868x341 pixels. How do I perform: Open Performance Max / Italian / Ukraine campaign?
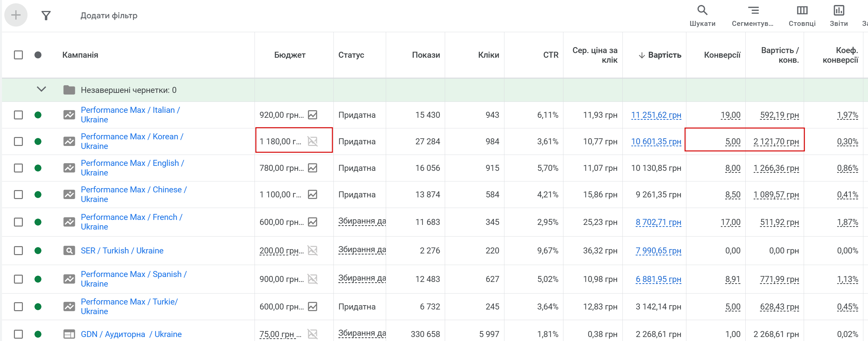(x=130, y=115)
